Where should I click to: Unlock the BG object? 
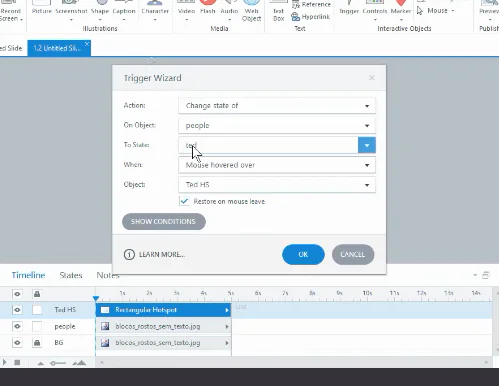coord(37,343)
